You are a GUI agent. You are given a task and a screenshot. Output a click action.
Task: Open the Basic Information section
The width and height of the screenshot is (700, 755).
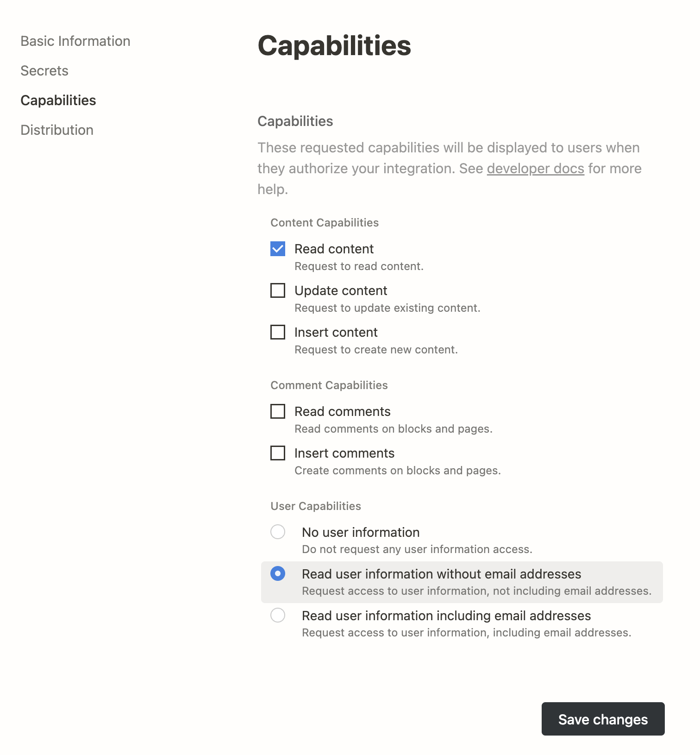click(x=75, y=41)
